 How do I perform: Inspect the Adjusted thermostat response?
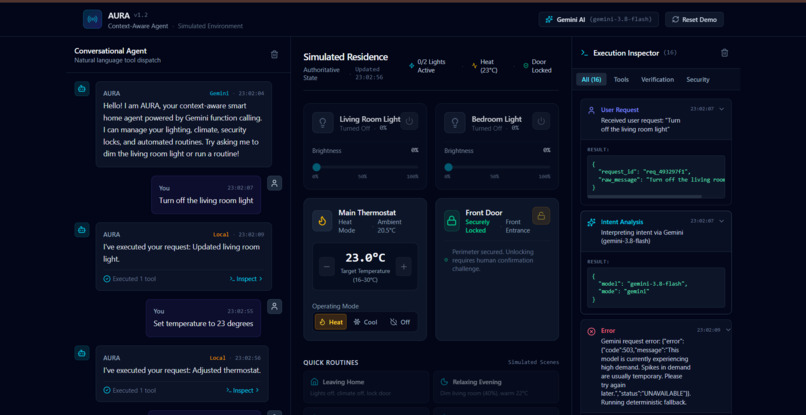243,390
